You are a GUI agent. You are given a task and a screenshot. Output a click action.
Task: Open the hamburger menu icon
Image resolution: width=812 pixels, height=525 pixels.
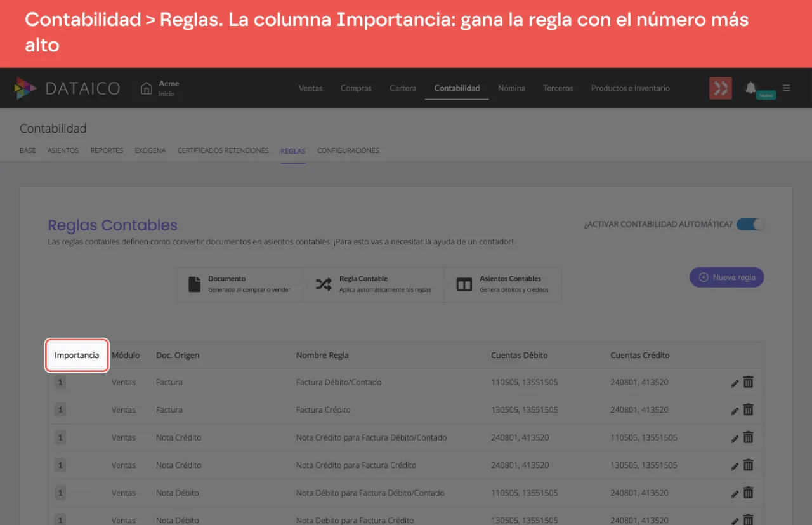787,88
